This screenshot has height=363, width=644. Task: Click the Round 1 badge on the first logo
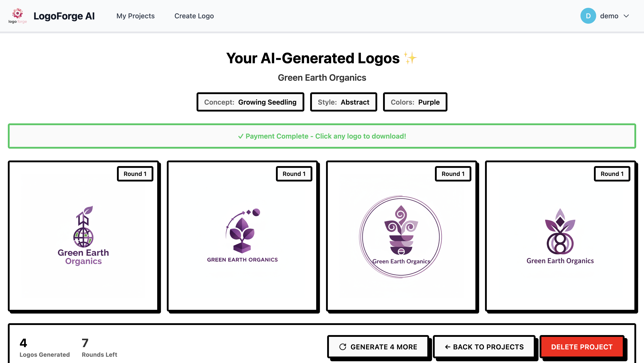pos(135,174)
